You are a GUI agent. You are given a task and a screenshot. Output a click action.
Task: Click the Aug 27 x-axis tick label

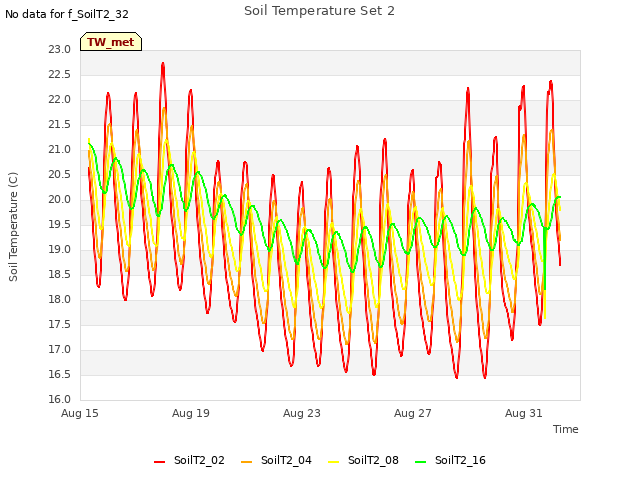click(x=413, y=413)
